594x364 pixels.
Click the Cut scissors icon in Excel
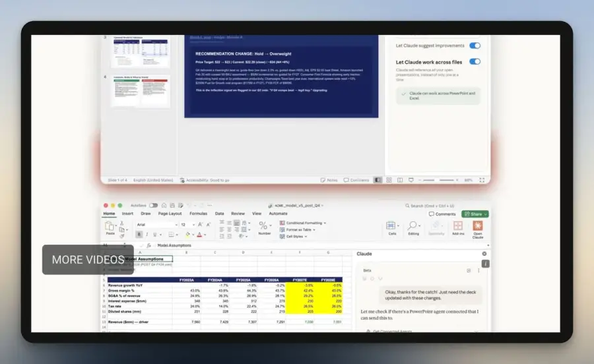[121, 224]
